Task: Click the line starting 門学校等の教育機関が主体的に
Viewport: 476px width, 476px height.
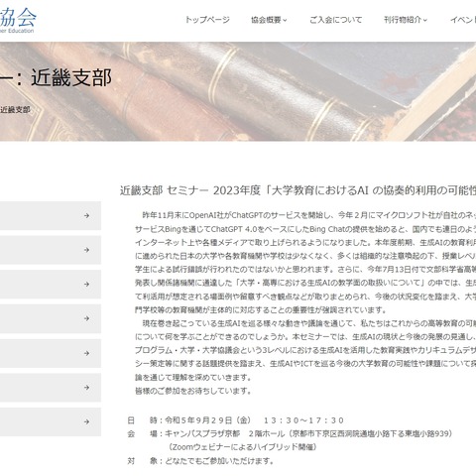Action: [x=261, y=310]
